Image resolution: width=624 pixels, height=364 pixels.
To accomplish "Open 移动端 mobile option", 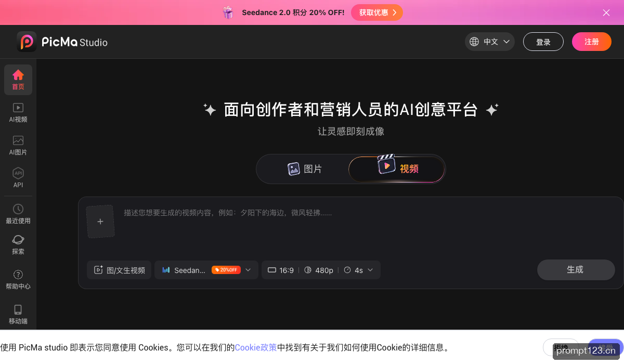I will [x=18, y=314].
